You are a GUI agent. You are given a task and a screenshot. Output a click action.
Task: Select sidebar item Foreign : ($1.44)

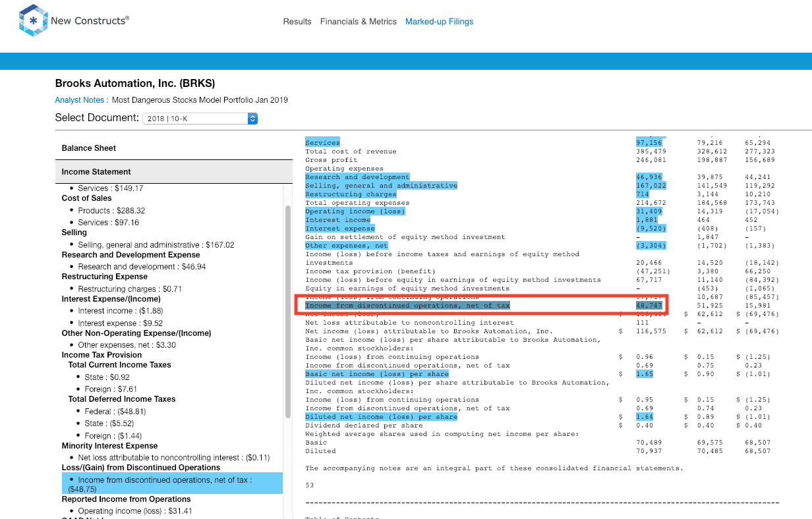point(114,436)
